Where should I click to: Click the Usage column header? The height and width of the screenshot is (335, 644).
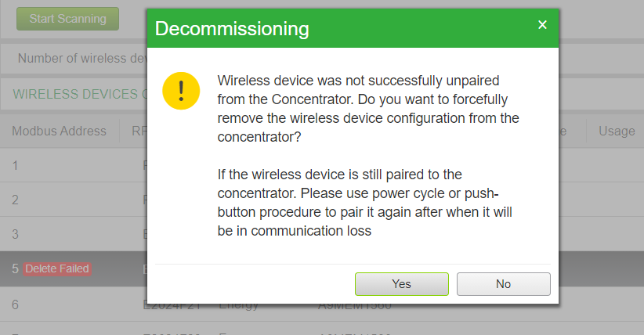(x=617, y=131)
